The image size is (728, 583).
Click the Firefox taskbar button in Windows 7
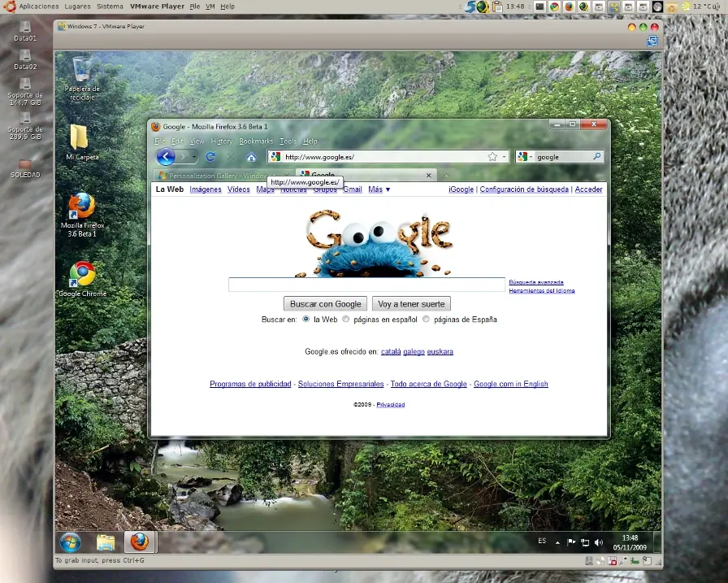(x=140, y=542)
